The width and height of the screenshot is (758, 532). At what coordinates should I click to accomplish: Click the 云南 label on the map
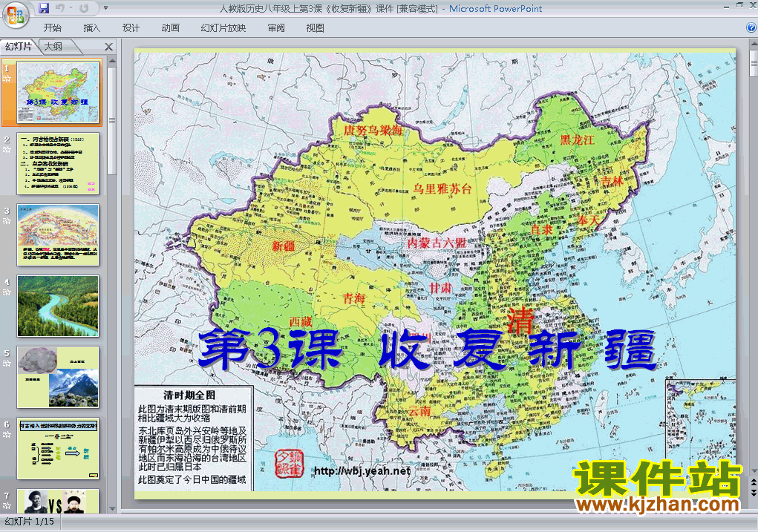[x=419, y=411]
